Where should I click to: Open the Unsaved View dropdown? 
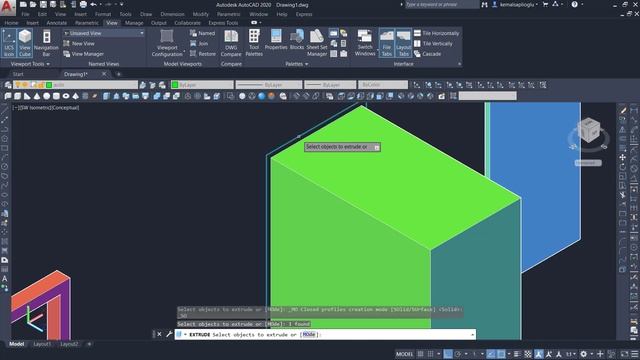pos(104,33)
